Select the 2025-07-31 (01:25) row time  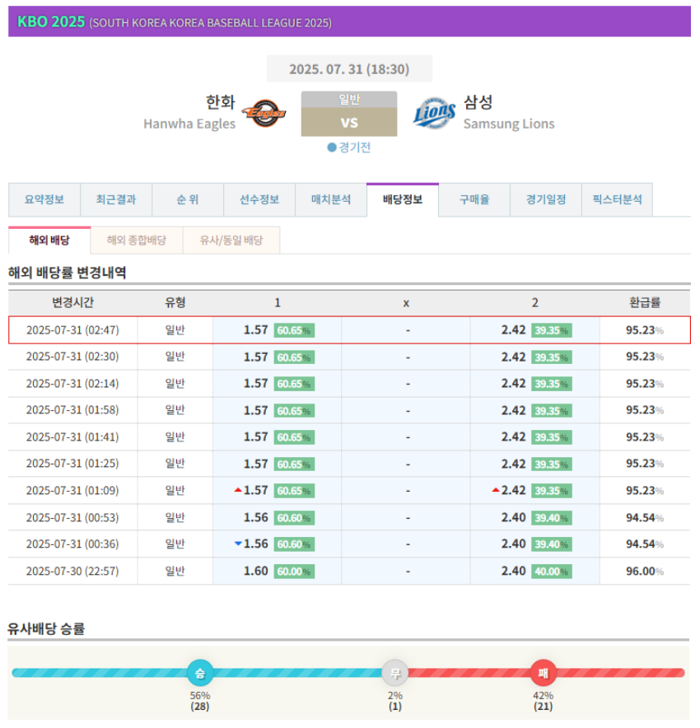click(72, 464)
